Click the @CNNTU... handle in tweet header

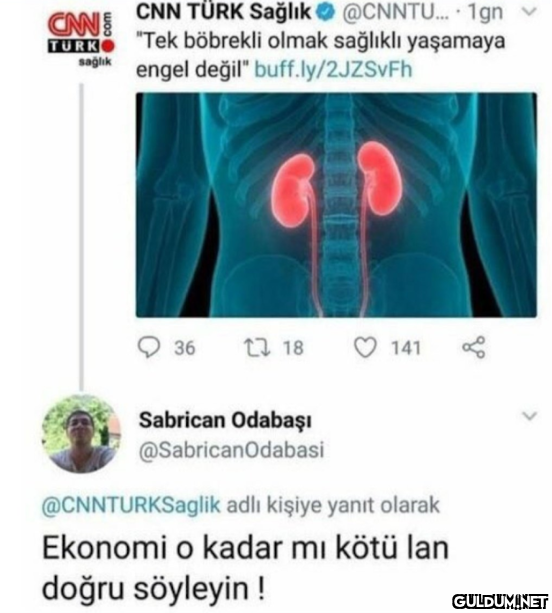[x=396, y=13]
